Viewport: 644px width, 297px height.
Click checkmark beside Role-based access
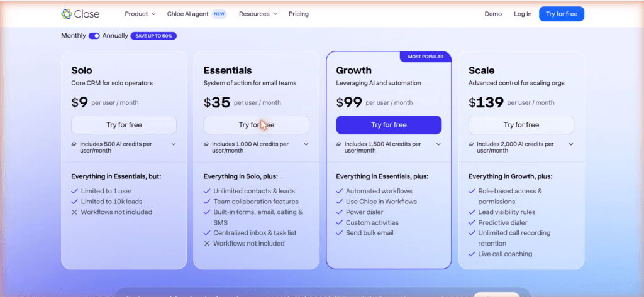472,191
